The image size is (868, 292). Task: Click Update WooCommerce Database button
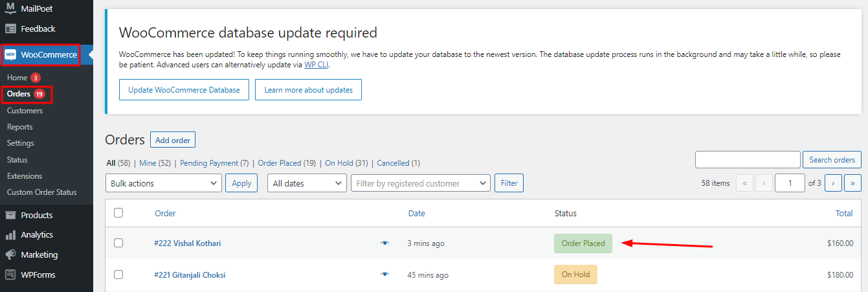[184, 90]
